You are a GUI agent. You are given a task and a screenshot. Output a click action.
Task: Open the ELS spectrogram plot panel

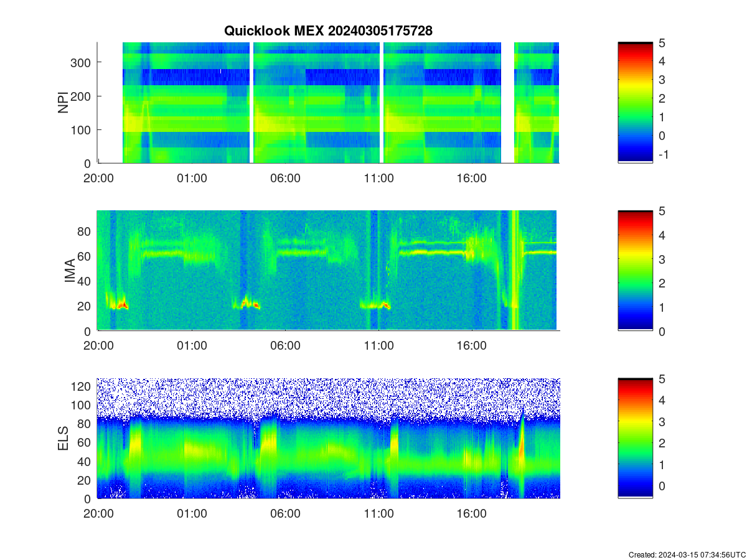(x=328, y=438)
